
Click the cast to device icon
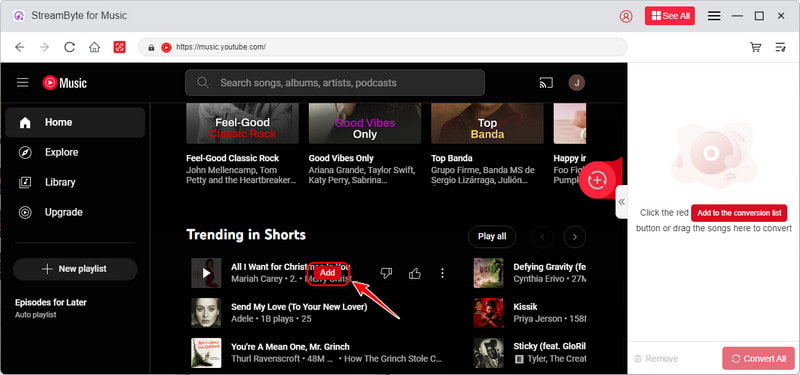[546, 83]
